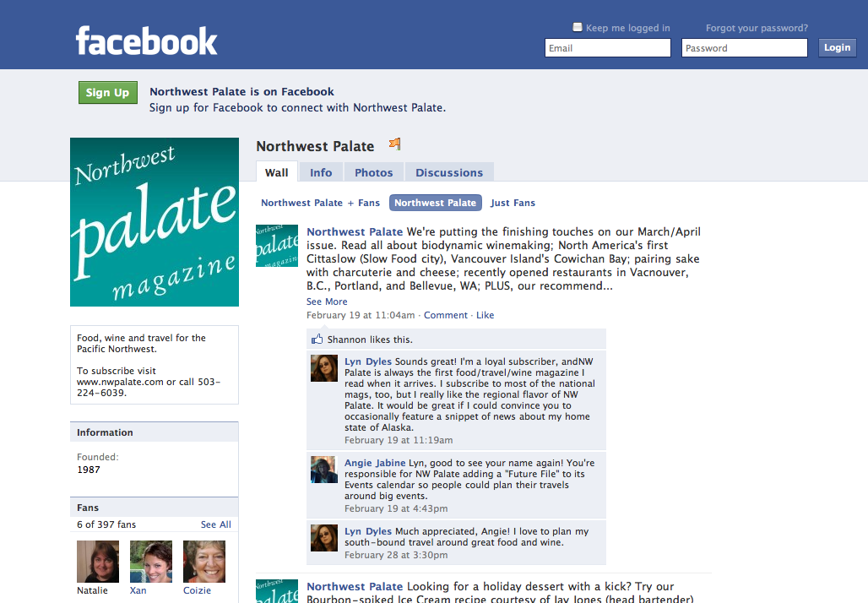Select Northwest Palate + Fans filter
The image size is (868, 603).
click(x=321, y=203)
